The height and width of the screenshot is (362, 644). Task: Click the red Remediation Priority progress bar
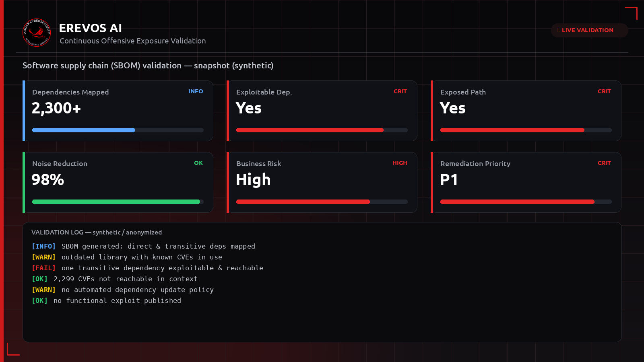point(526,202)
